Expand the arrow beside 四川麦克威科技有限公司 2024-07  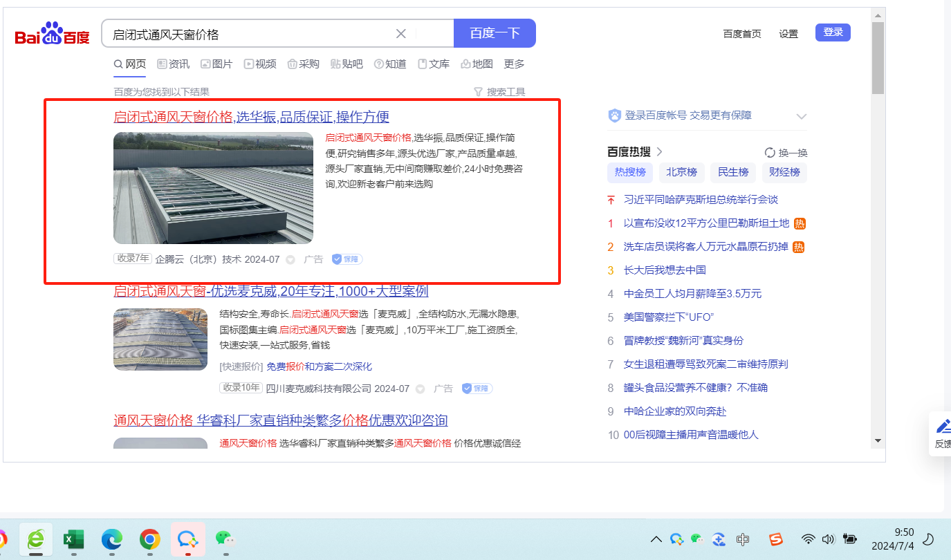(x=420, y=389)
